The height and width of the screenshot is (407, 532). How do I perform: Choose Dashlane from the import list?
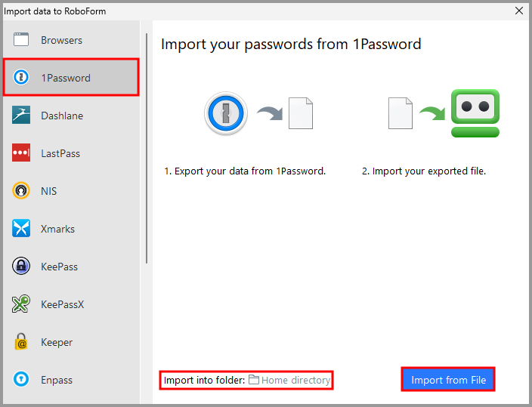pos(62,116)
